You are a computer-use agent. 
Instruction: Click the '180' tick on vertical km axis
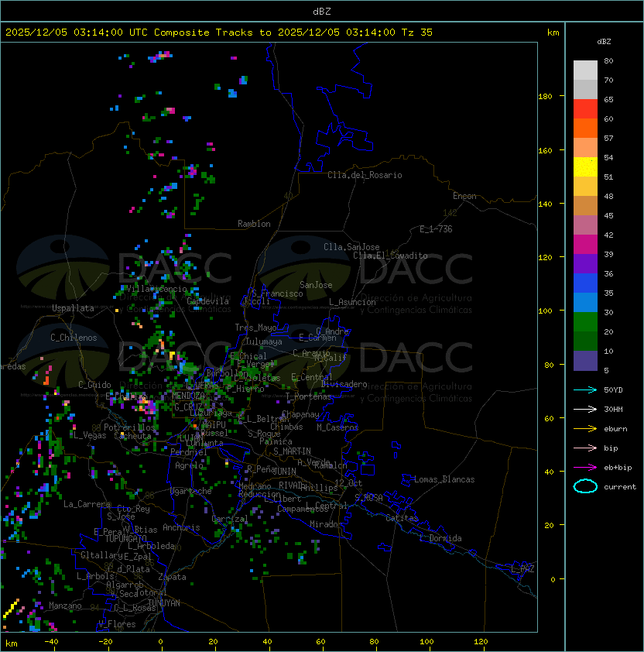click(x=545, y=97)
